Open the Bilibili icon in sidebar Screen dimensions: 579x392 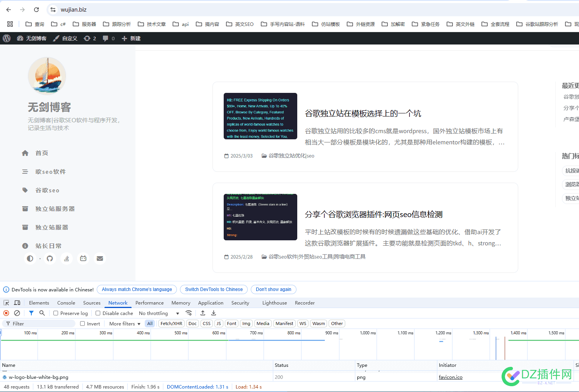coord(83,258)
